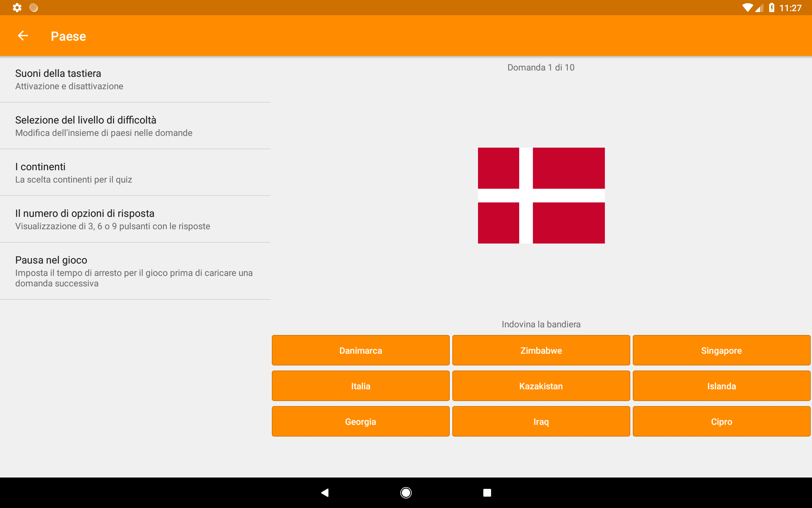
Task: Tap the Android back navigation button
Action: tap(325, 492)
